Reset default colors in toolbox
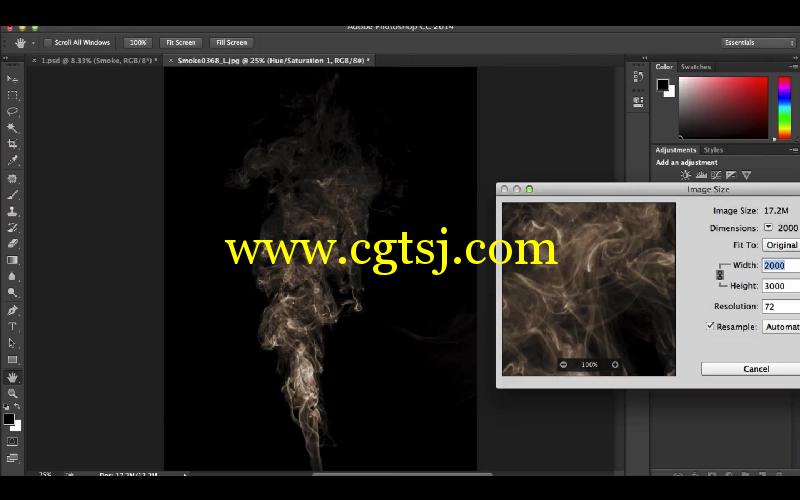This screenshot has width=800, height=500. click(6, 407)
